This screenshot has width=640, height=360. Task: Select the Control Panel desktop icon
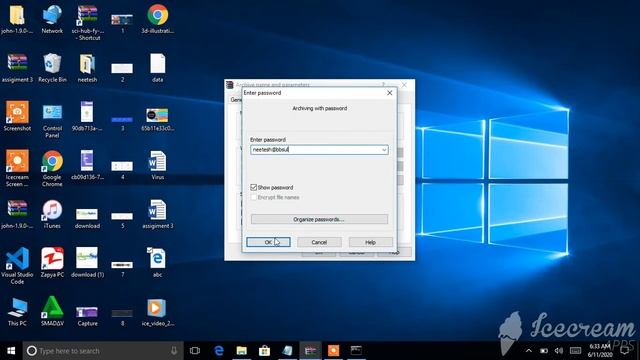pyautogui.click(x=52, y=120)
